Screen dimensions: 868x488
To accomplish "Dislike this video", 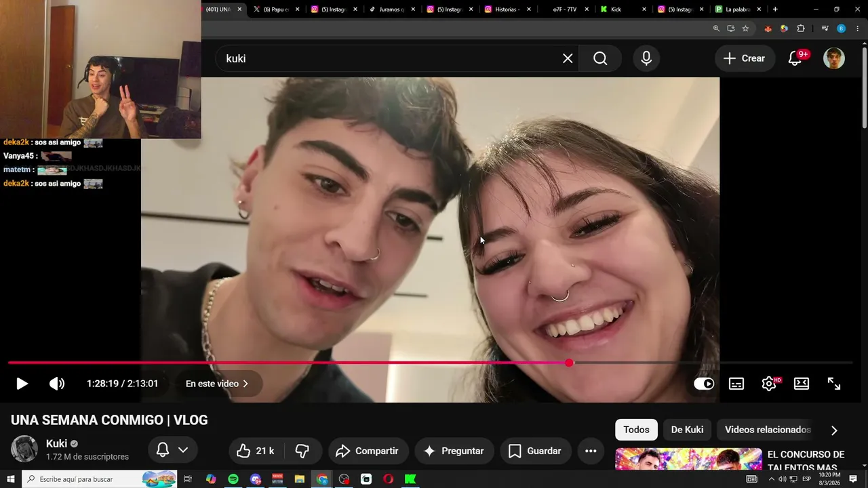I will point(302,451).
